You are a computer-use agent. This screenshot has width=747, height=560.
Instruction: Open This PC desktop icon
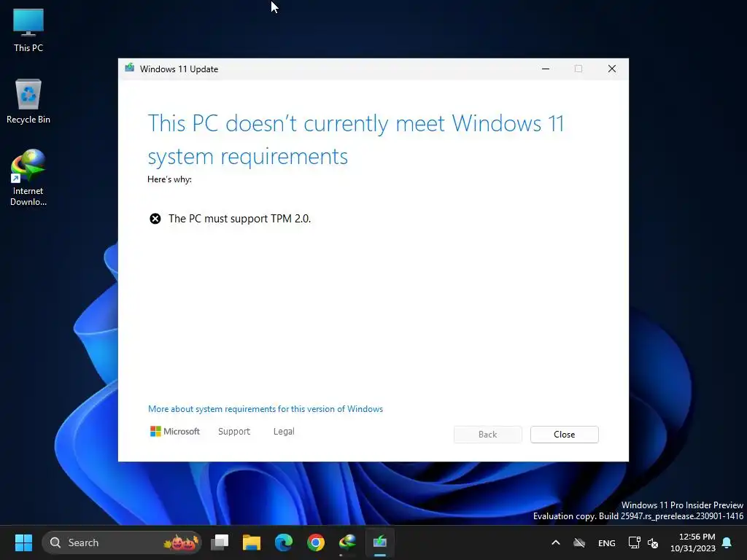[x=28, y=30]
